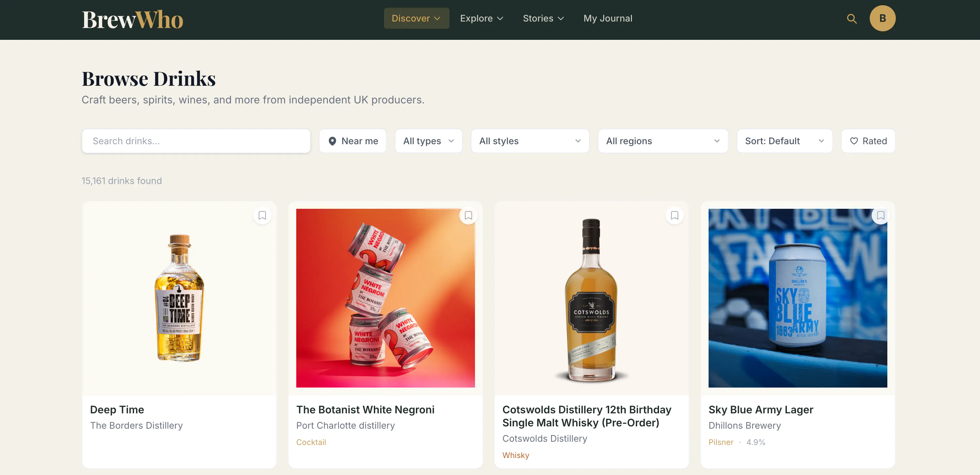Click the Pilsner style tag
This screenshot has height=475, width=980.
click(x=721, y=442)
